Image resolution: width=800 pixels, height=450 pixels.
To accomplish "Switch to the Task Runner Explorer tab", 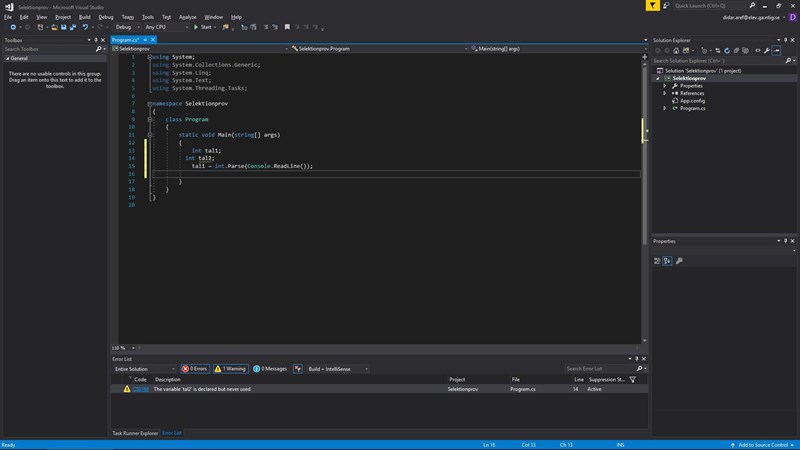I will [x=135, y=433].
